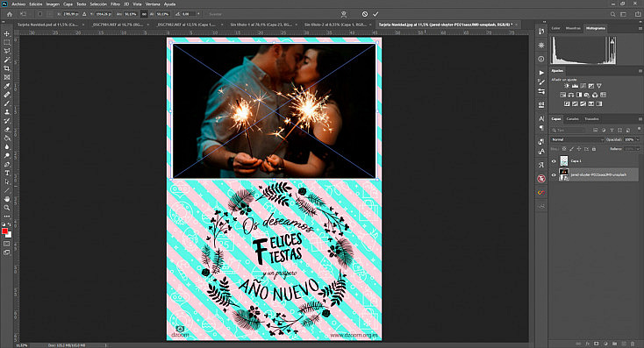Viewport: 644px width, 348px height.
Task: Add a Brightness/Contrast adjustment
Action: (567, 86)
